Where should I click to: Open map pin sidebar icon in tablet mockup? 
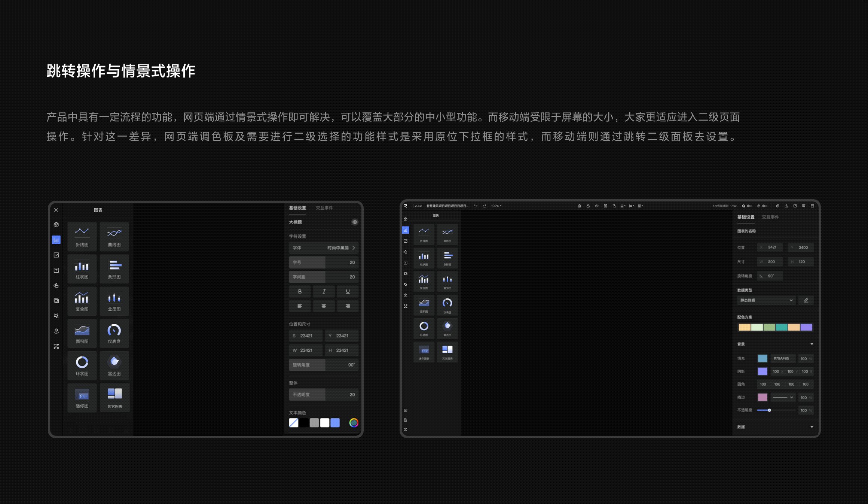point(56,331)
